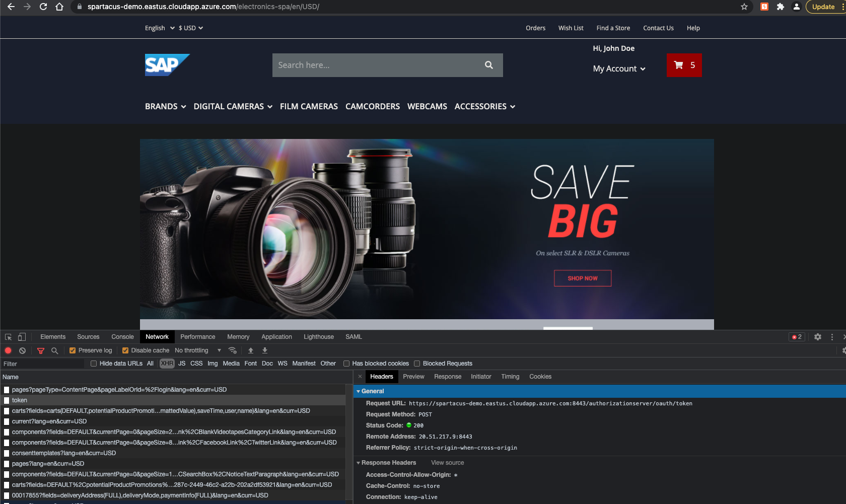Screen dimensions: 846x504
Task: Open network conditions wifi icon
Action: click(x=232, y=350)
